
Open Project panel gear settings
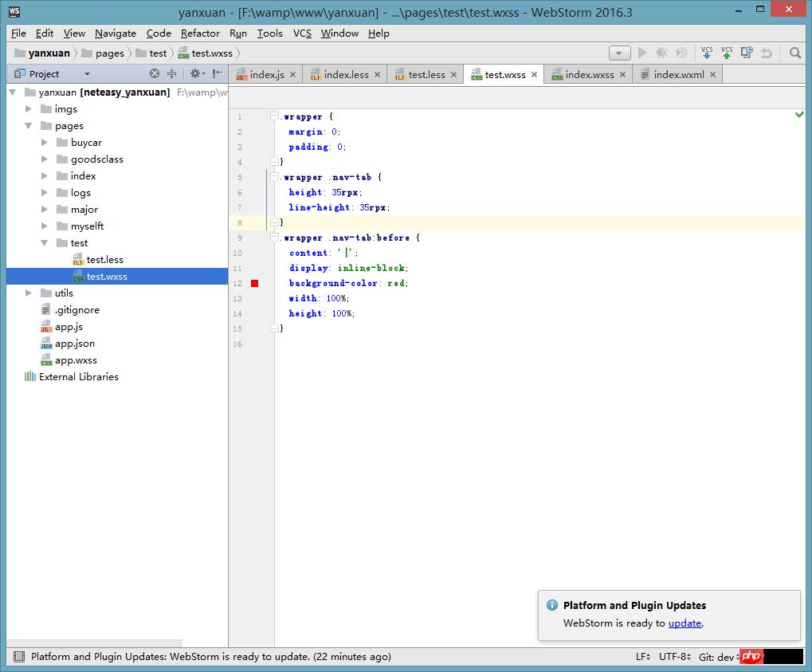[x=194, y=73]
